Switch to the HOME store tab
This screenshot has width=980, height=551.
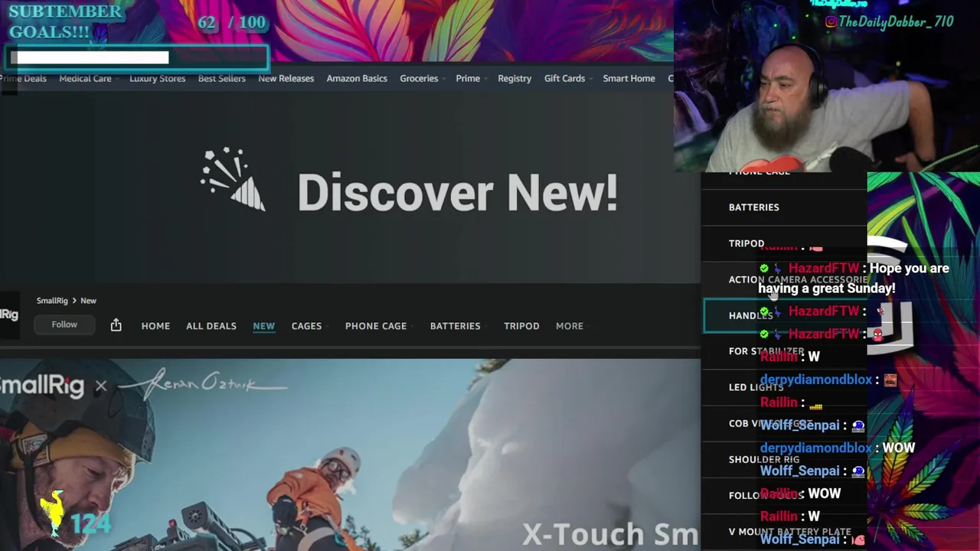click(x=155, y=326)
